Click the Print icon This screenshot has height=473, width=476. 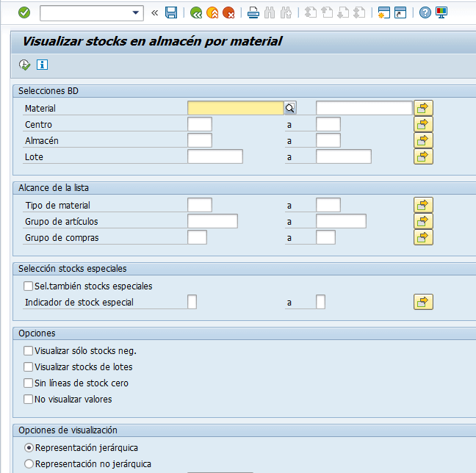click(x=253, y=12)
